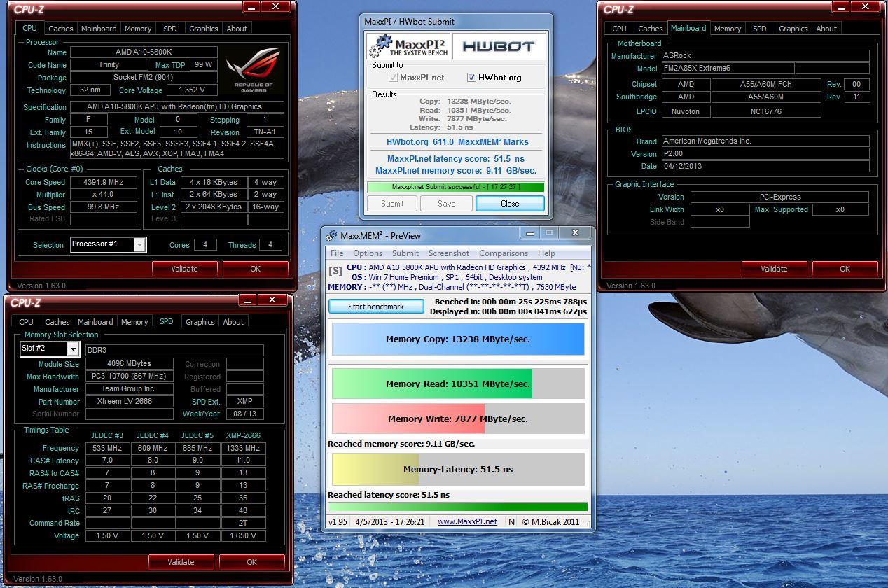Click MaxxPI.net memory score 9.11 GB/sec text

point(456,170)
